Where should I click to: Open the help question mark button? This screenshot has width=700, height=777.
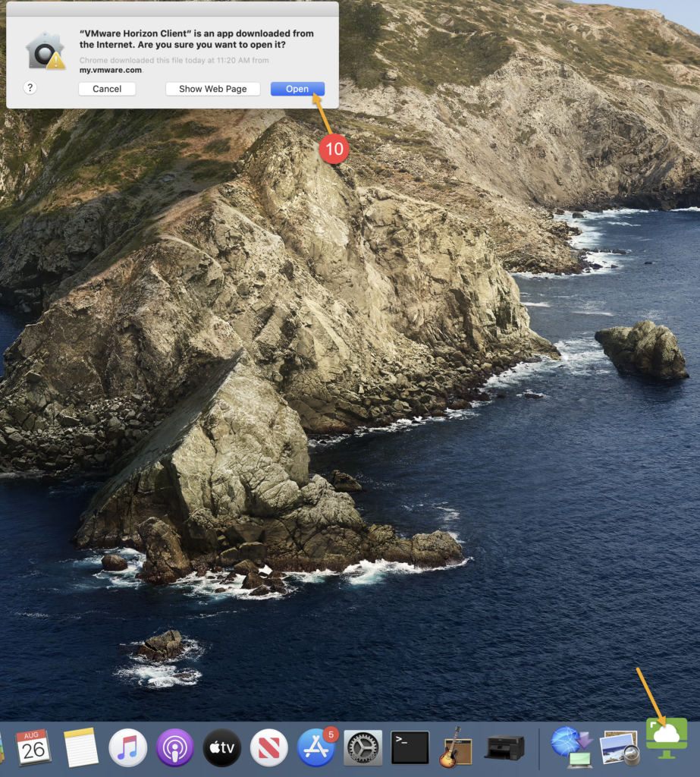[x=30, y=88]
